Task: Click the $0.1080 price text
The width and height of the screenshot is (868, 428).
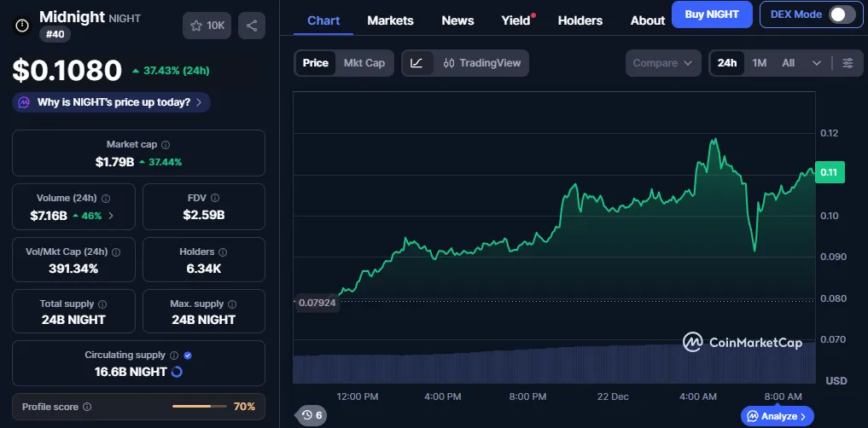Action: tap(67, 71)
